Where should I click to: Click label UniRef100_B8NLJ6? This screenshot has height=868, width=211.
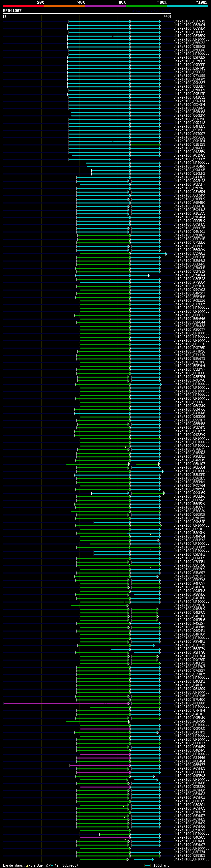(189, 206)
